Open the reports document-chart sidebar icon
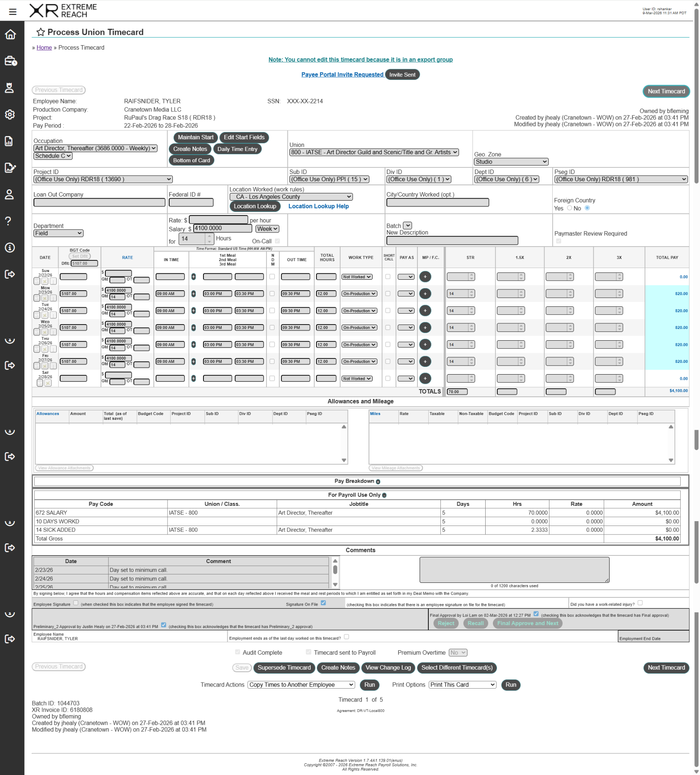700x775 pixels. click(9, 141)
